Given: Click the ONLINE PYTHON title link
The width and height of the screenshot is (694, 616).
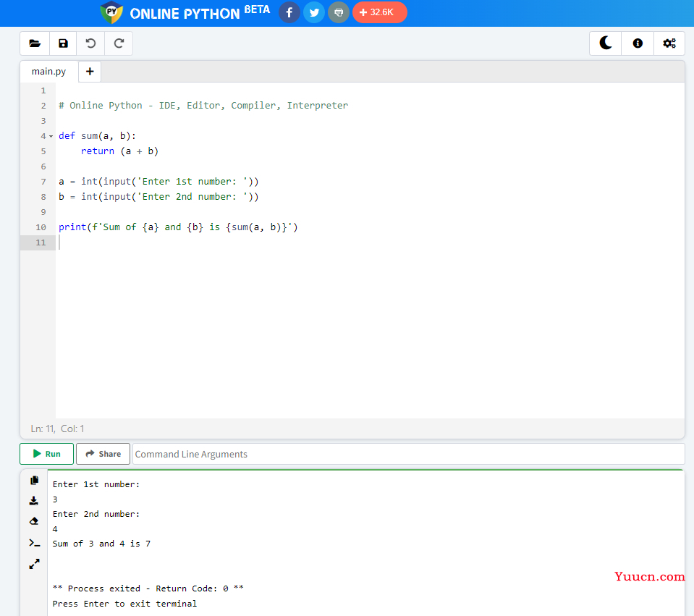Looking at the screenshot, I should click(185, 13).
